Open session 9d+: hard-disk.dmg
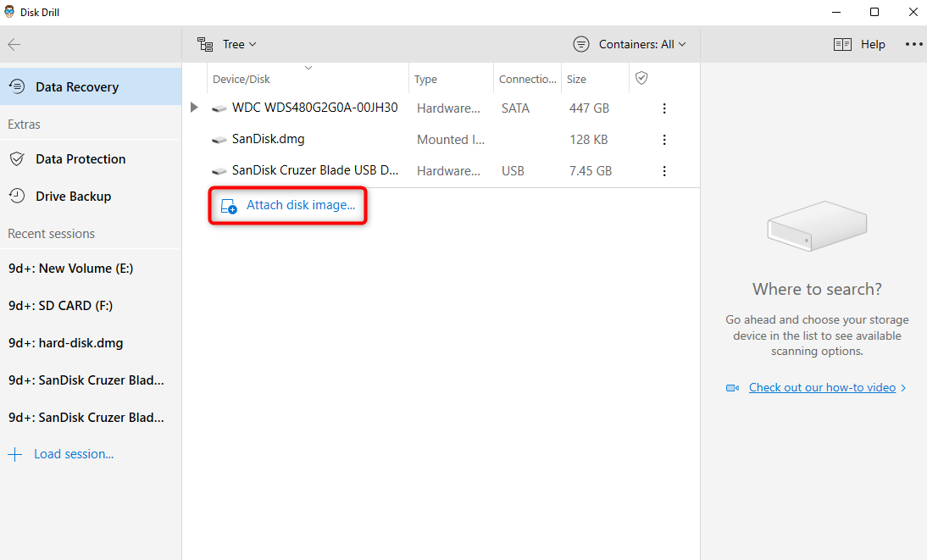The image size is (927, 560). (x=65, y=343)
